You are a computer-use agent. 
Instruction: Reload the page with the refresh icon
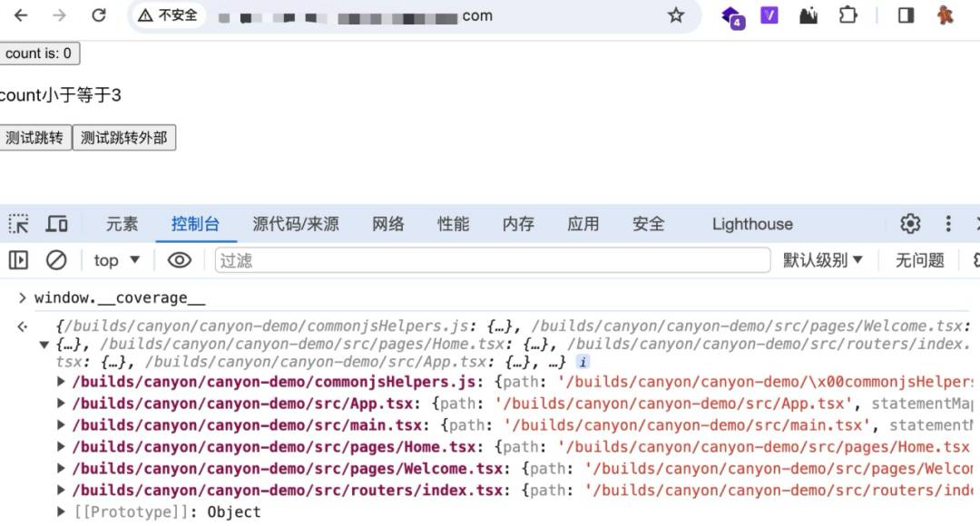[x=99, y=15]
